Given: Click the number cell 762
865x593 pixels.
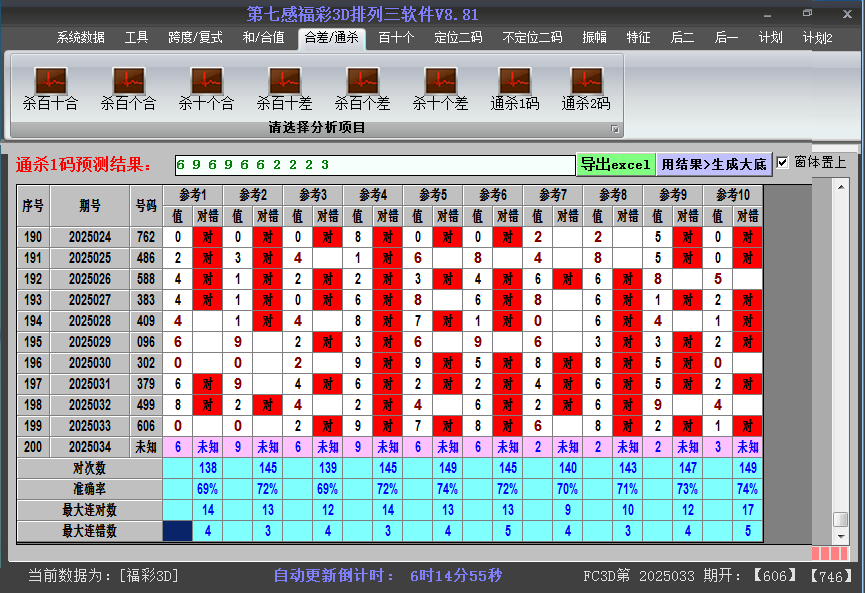Looking at the screenshot, I should tap(146, 237).
